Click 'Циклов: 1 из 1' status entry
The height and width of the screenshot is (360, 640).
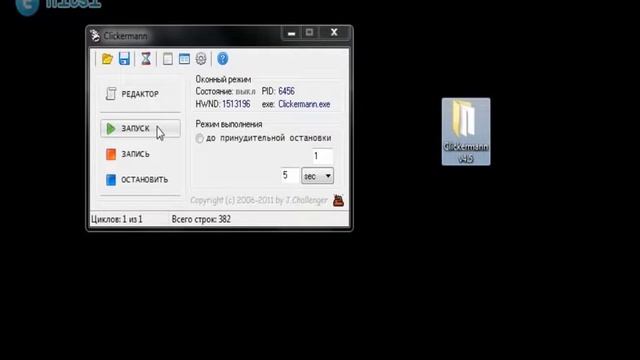tap(117, 219)
